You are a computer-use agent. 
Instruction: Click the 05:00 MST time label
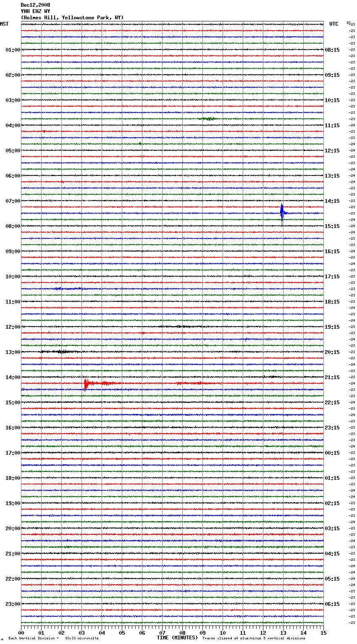[13, 151]
